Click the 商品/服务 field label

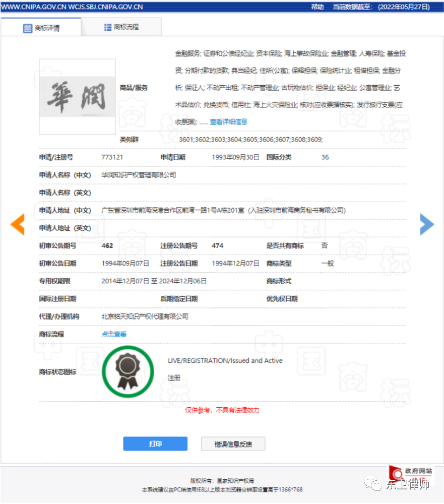(134, 88)
